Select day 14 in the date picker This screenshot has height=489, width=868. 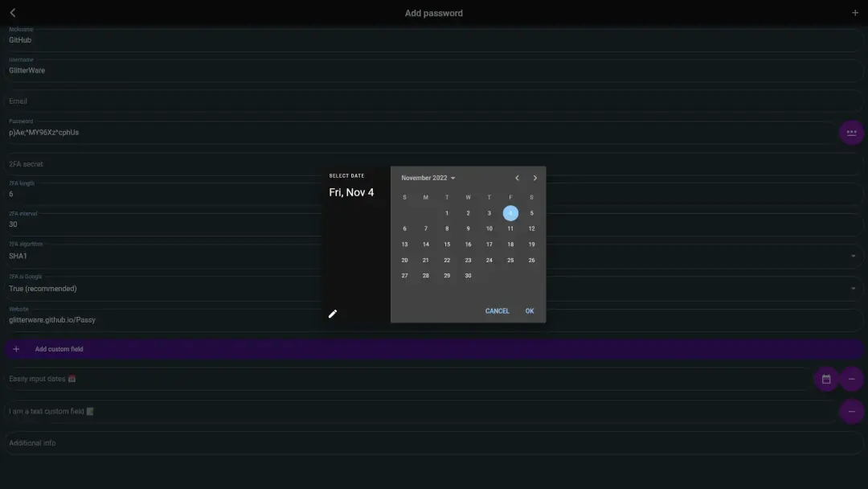426,244
